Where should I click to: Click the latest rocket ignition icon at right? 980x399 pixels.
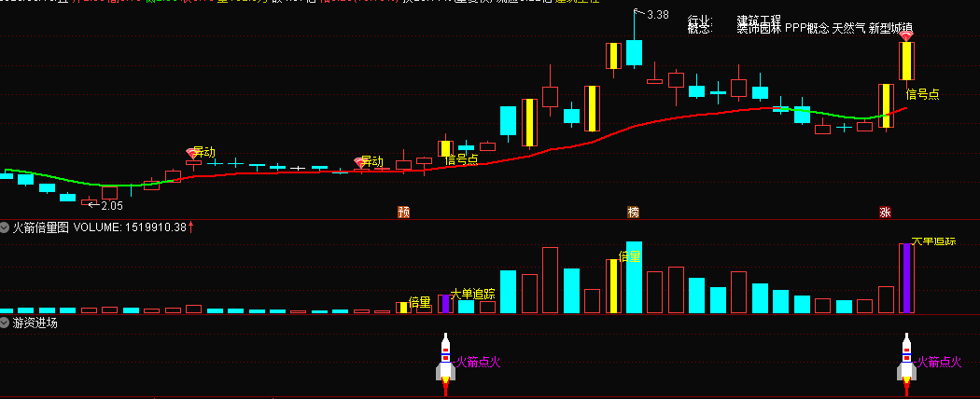tap(906, 365)
